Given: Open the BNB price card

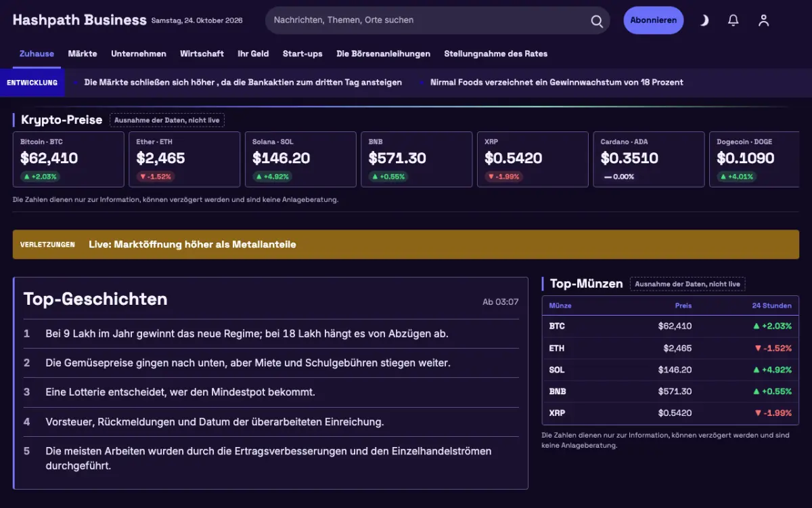Looking at the screenshot, I should point(417,159).
